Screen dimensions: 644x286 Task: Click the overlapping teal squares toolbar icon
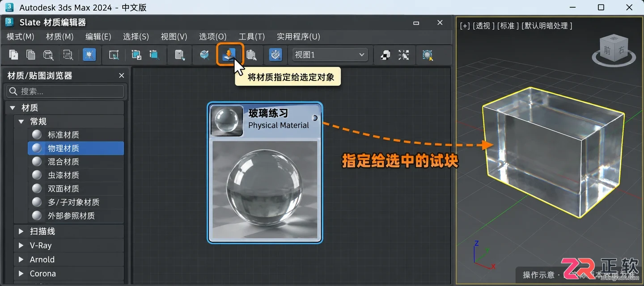[x=136, y=55]
